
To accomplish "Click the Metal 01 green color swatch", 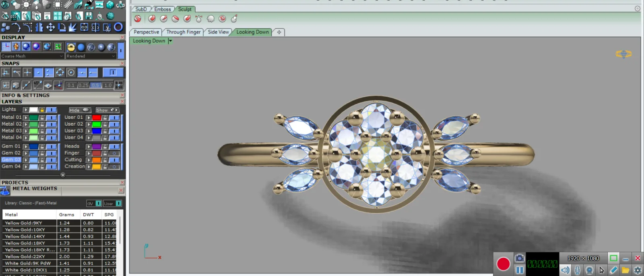I will click(x=34, y=117).
